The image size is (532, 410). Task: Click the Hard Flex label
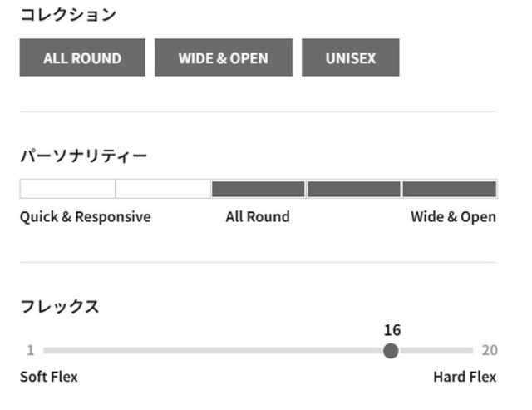[465, 377]
